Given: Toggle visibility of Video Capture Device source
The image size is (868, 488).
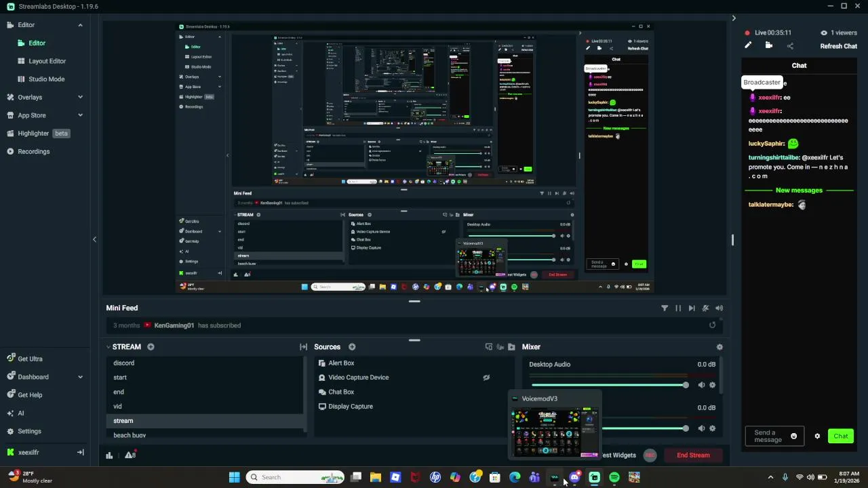Looking at the screenshot, I should [x=486, y=378].
